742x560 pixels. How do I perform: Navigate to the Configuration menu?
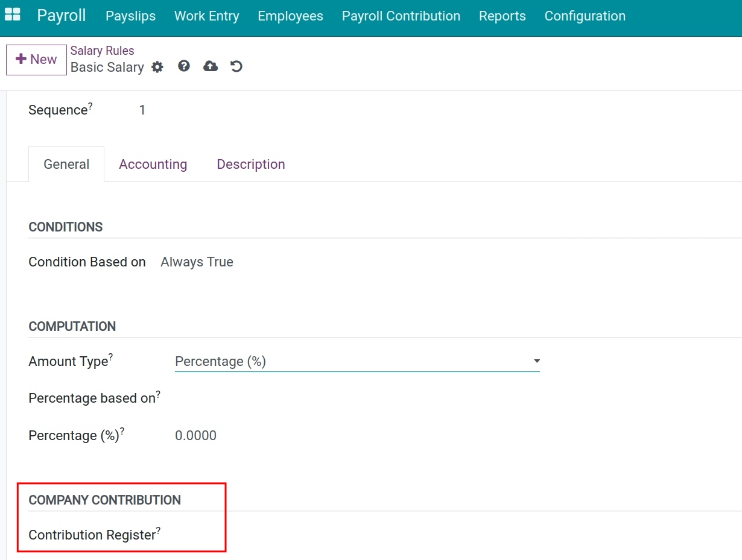(x=584, y=16)
